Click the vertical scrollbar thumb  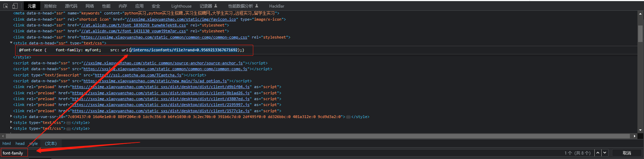641,33
